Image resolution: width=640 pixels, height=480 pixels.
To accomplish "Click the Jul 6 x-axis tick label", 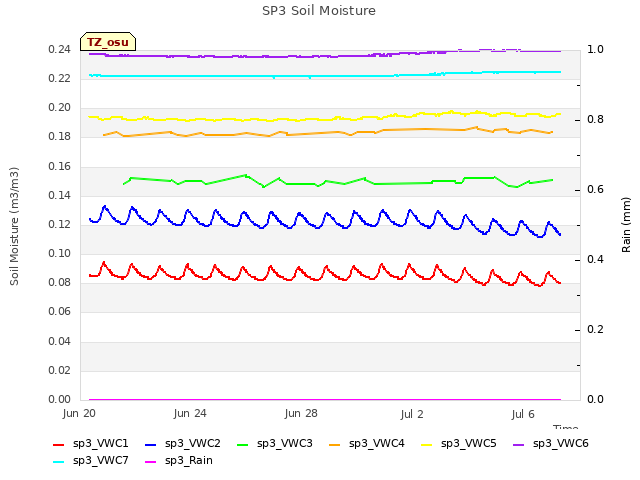I will (x=523, y=414).
